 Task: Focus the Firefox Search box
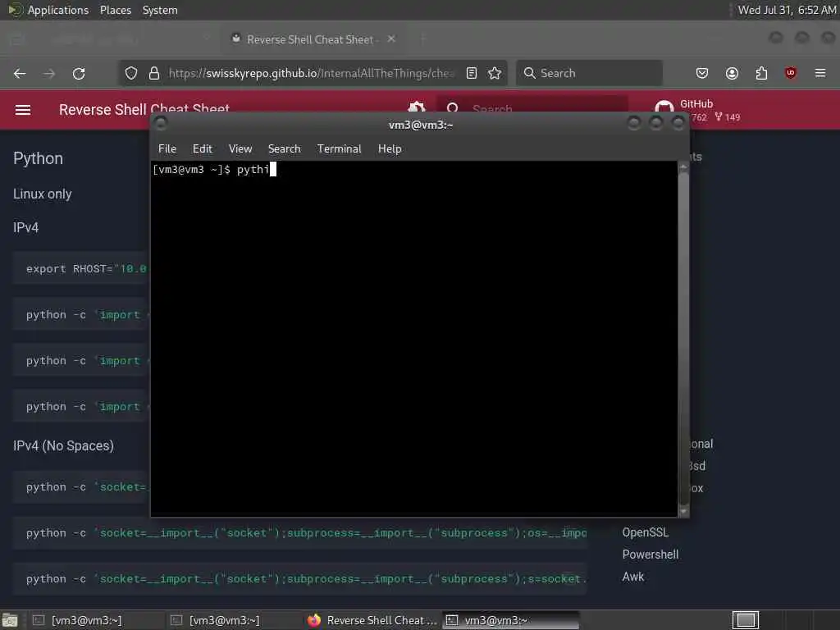tap(589, 73)
